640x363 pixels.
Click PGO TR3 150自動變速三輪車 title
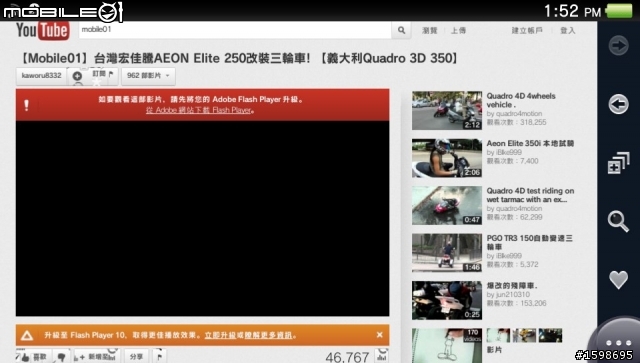point(530,243)
